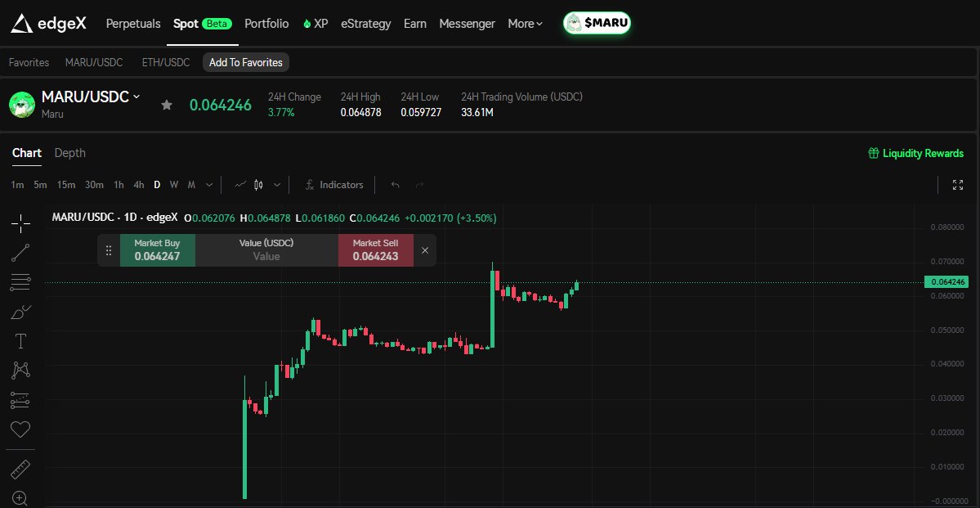Click the zoom in tool
Image resolution: width=980 pixels, height=508 pixels.
pyautogui.click(x=20, y=498)
